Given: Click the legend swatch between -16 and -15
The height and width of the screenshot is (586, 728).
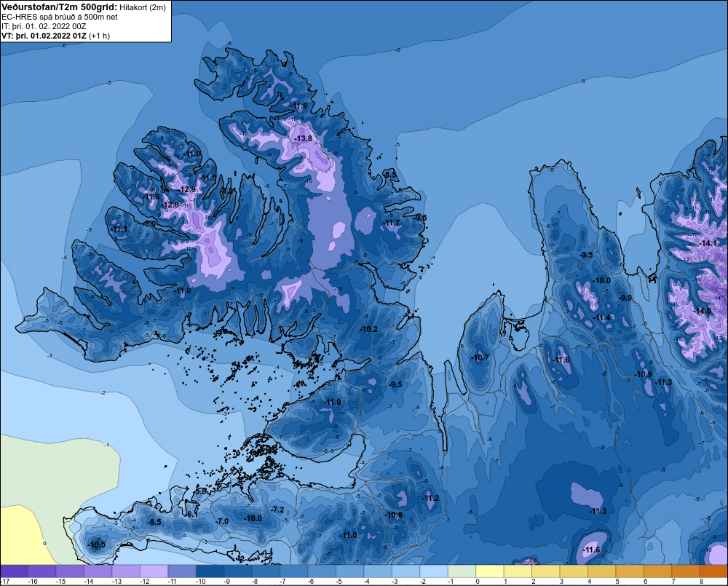Looking at the screenshot, I should pos(42,571).
